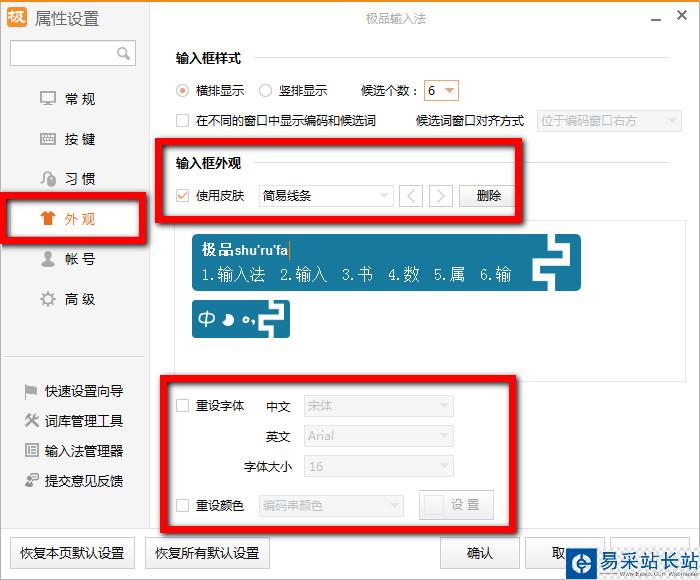Screen dimensions: 700x580
Task: Enable the 重设颜色 checkbox
Action: click(182, 505)
